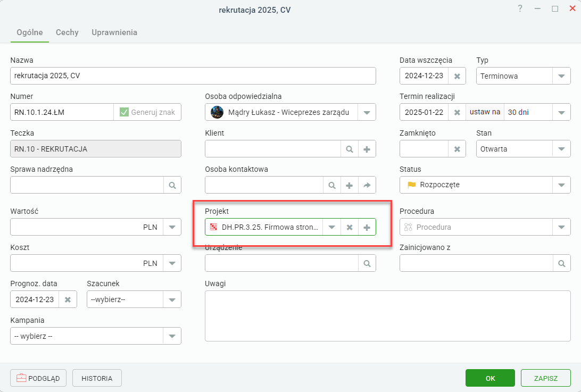This screenshot has width=581, height=392.
Task: Search for Sprawa nadrzędna
Action: tap(172, 185)
